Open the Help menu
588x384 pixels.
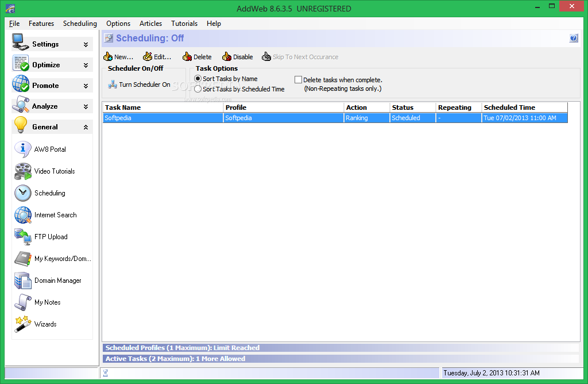pyautogui.click(x=214, y=23)
